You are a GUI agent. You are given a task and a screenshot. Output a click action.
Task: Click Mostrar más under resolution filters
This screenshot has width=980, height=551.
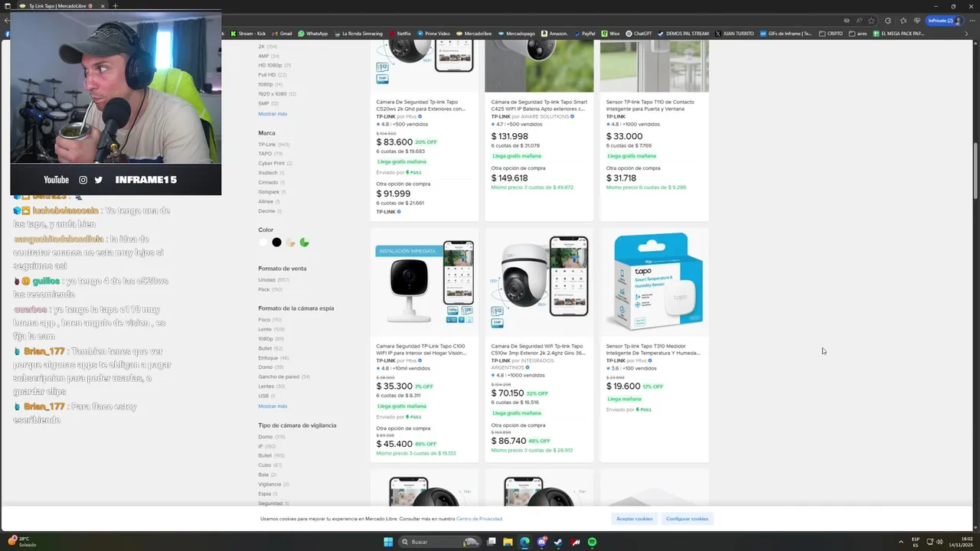[273, 114]
